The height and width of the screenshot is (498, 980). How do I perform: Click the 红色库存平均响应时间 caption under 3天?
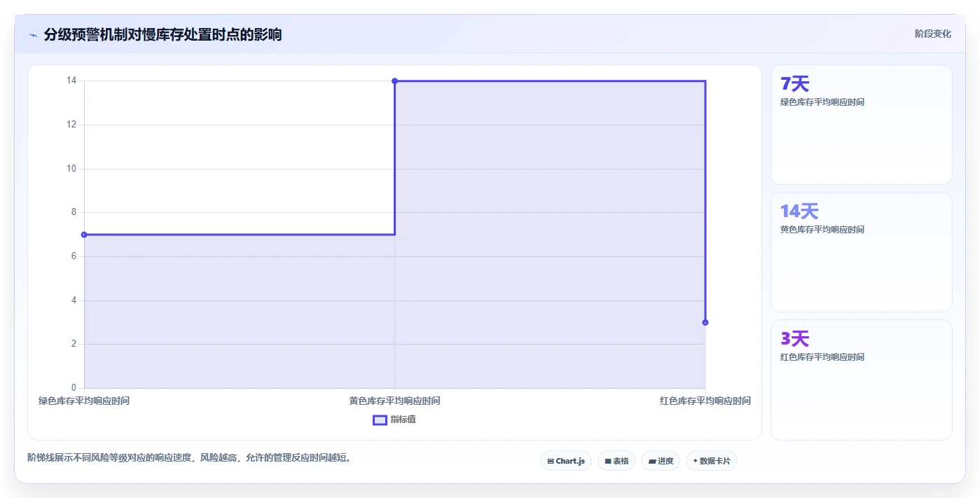(822, 357)
